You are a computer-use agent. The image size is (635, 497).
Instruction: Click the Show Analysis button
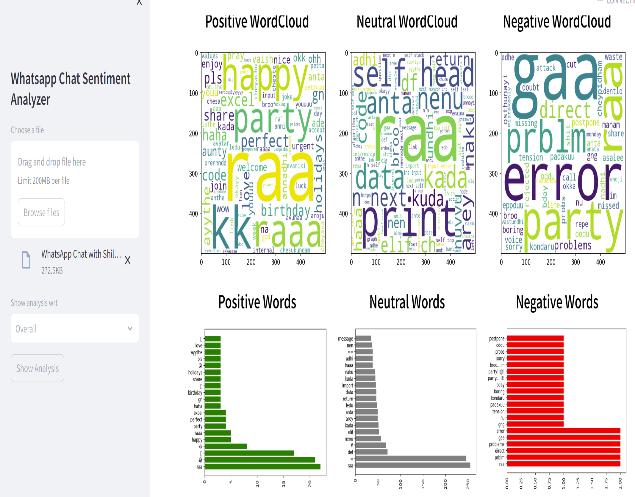(x=37, y=368)
